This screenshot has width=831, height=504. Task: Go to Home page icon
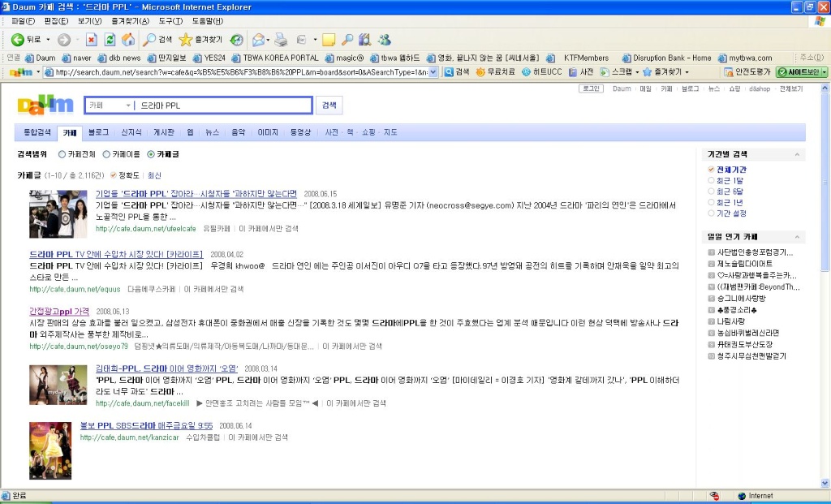click(127, 40)
